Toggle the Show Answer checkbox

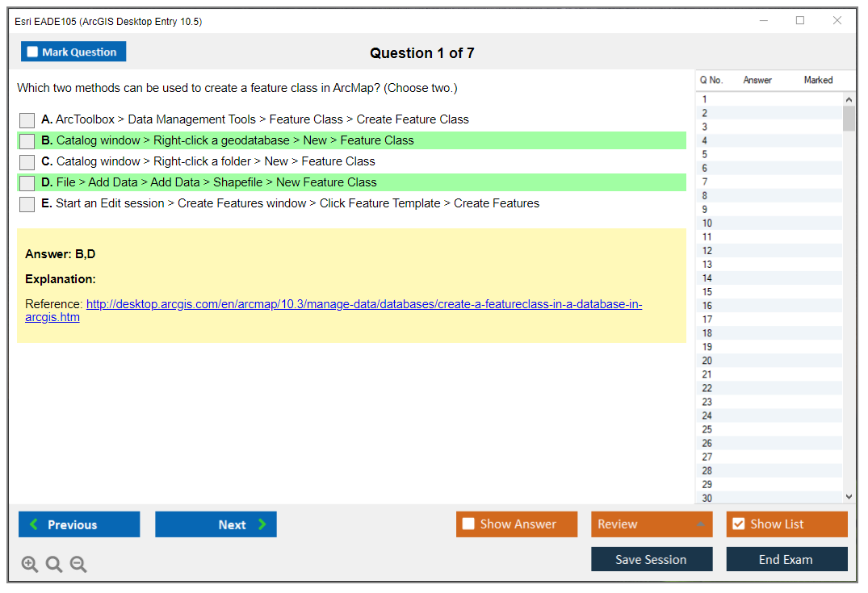(468, 524)
